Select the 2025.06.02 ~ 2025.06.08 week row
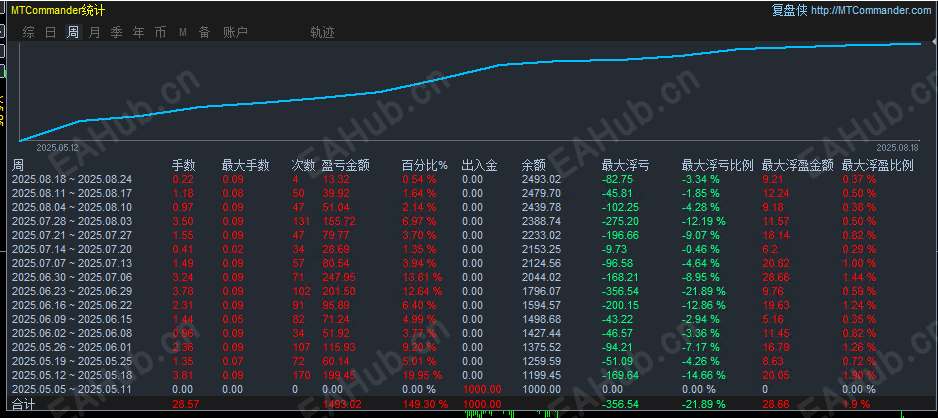 pyautogui.click(x=473, y=333)
